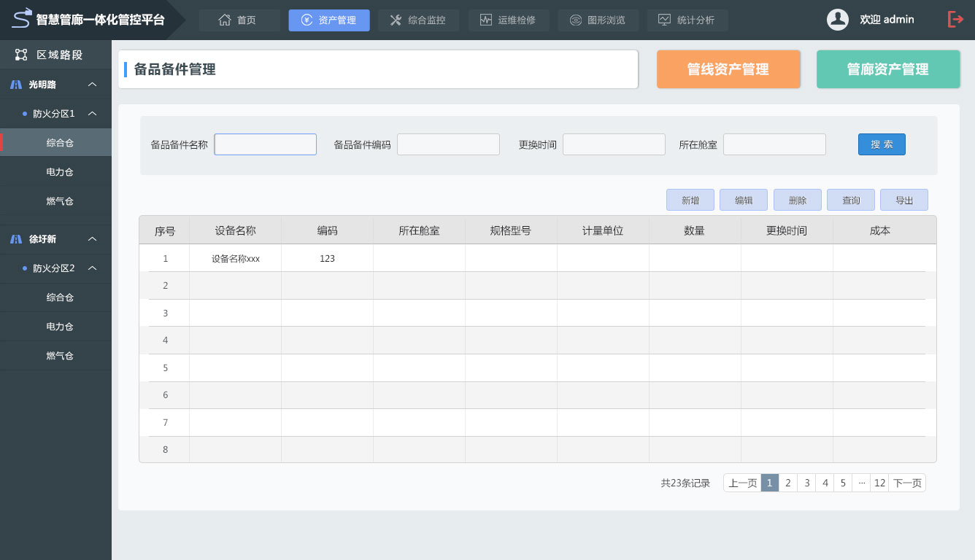Go to page 3 in pagination
This screenshot has width=975, height=560.
(806, 483)
